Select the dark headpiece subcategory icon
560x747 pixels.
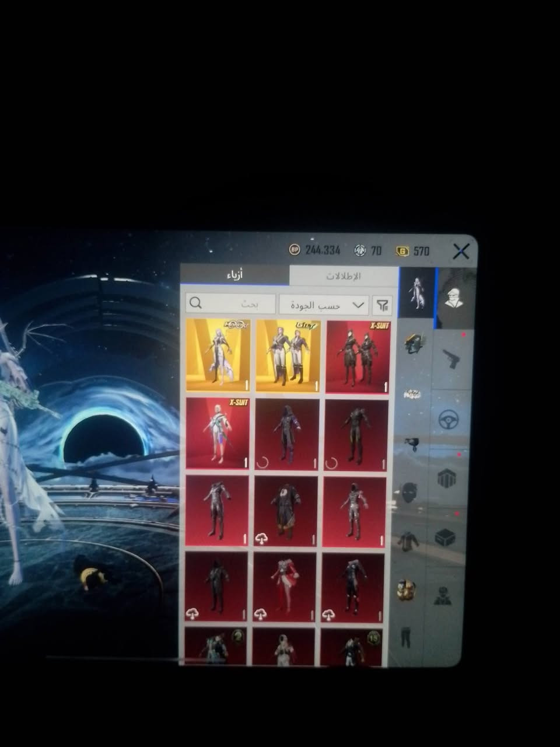click(412, 444)
